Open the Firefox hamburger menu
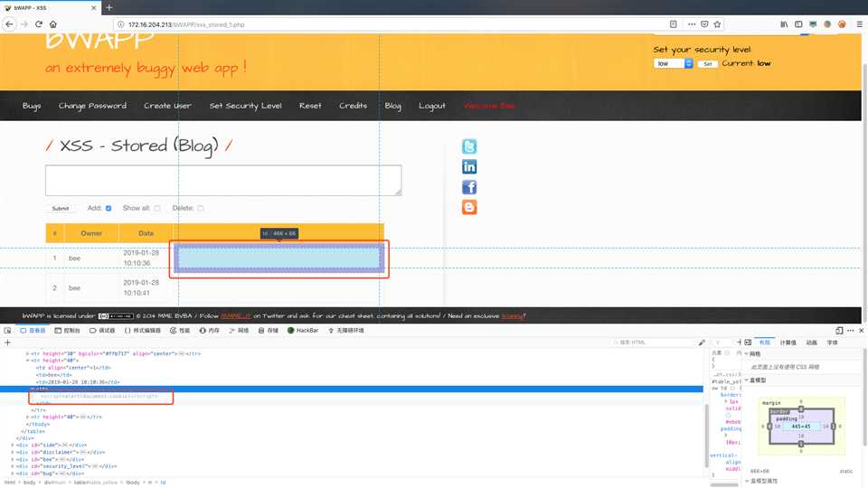The height and width of the screenshot is (488, 868). tap(859, 24)
